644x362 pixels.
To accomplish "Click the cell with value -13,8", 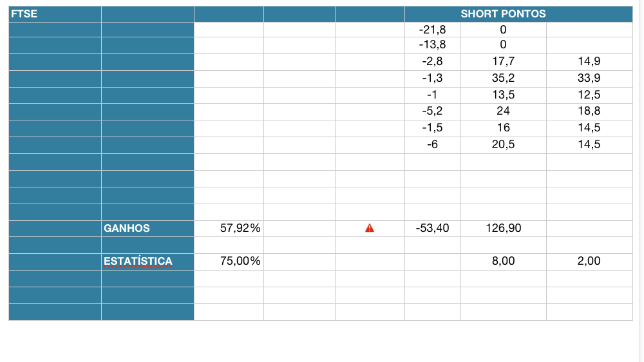I will [432, 45].
